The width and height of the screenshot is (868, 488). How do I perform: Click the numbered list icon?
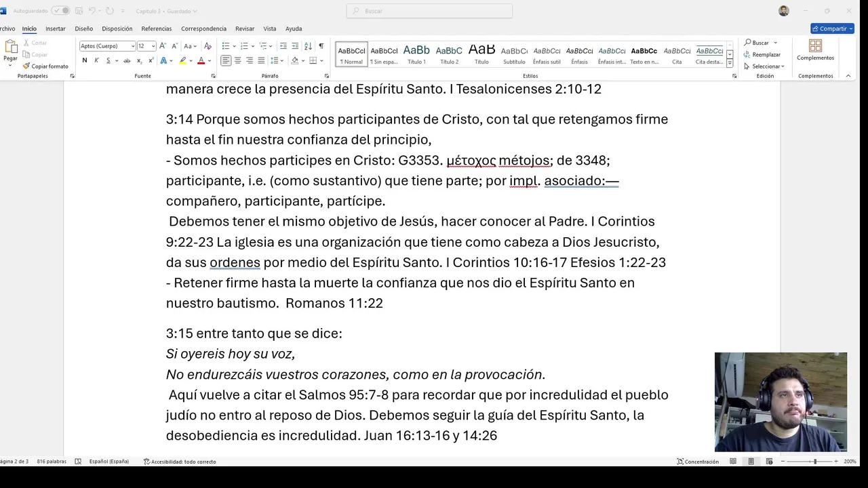[x=245, y=46]
